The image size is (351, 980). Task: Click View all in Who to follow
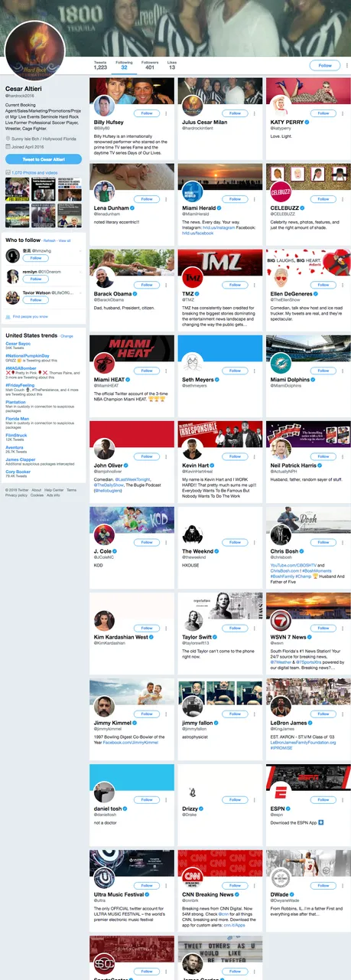coord(65,240)
